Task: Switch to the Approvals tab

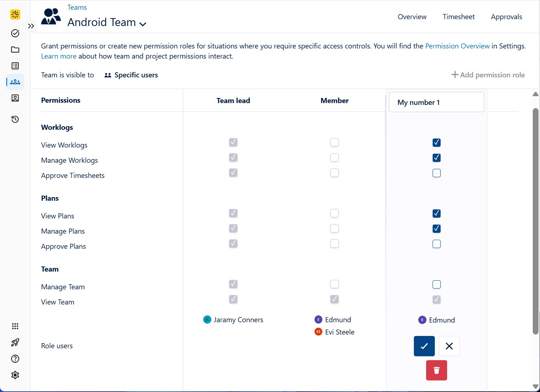Action: (506, 17)
